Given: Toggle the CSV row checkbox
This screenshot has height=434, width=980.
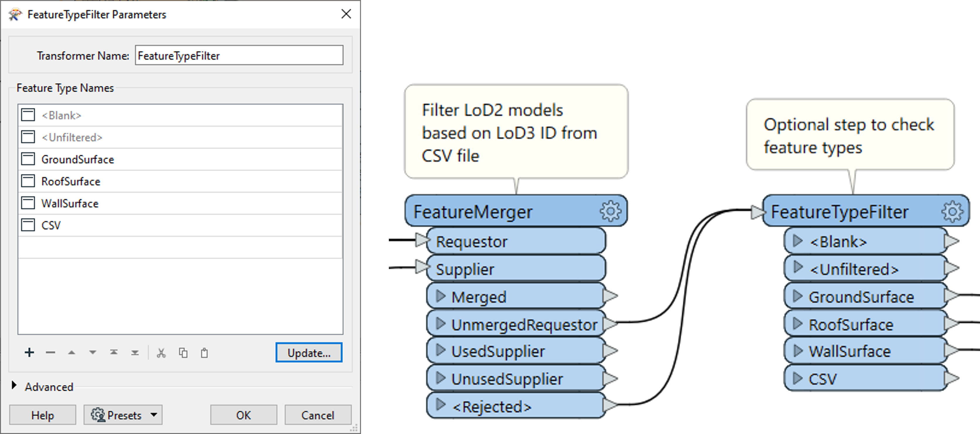Looking at the screenshot, I should point(28,225).
